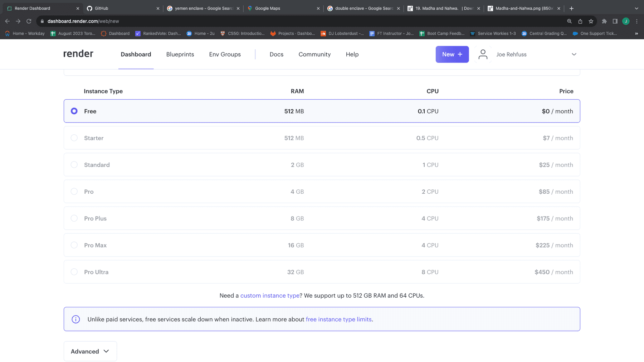Click the zoom magnifier icon in address bar

click(569, 21)
